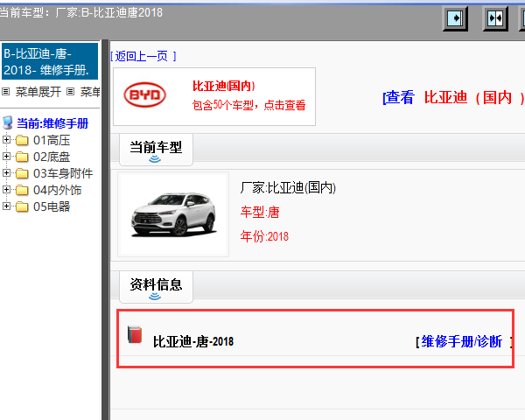Open the 02底盘 tree item
Screen dimensions: 525x420
pos(52,157)
